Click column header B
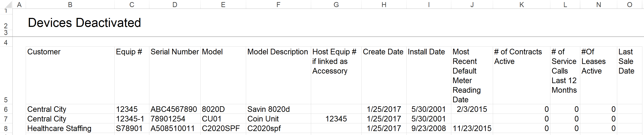 click(70, 5)
